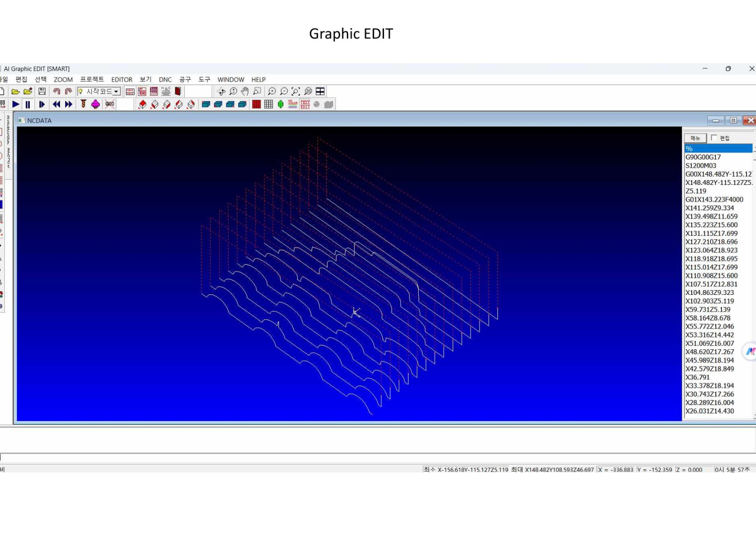Click the redo arrow icon
This screenshot has width=756, height=535.
click(x=69, y=91)
